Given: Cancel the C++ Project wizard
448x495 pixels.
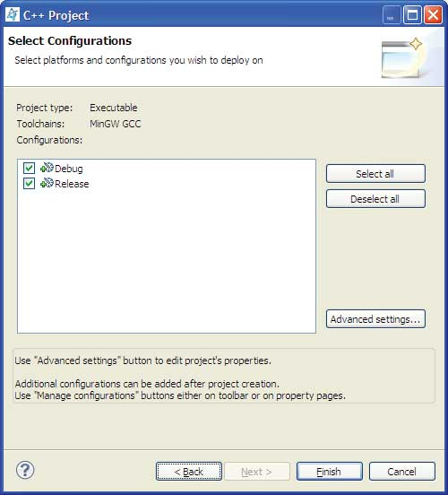Looking at the screenshot, I should (x=402, y=472).
